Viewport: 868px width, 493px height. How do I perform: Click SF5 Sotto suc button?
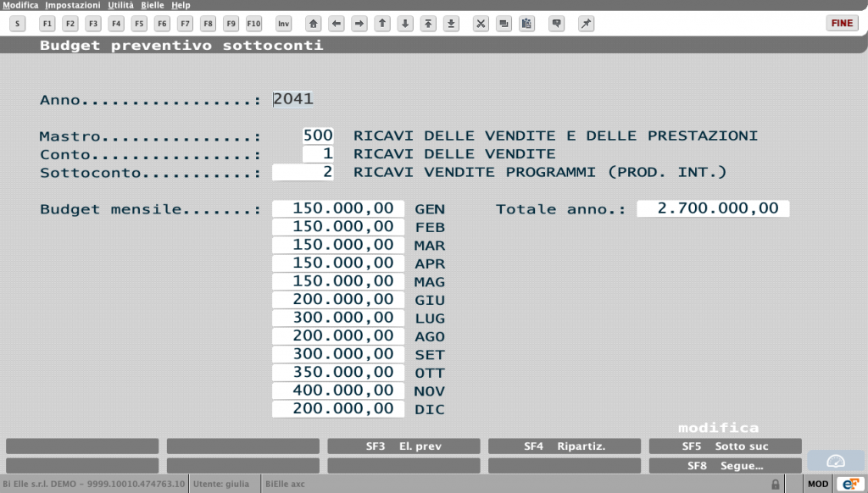pos(726,446)
